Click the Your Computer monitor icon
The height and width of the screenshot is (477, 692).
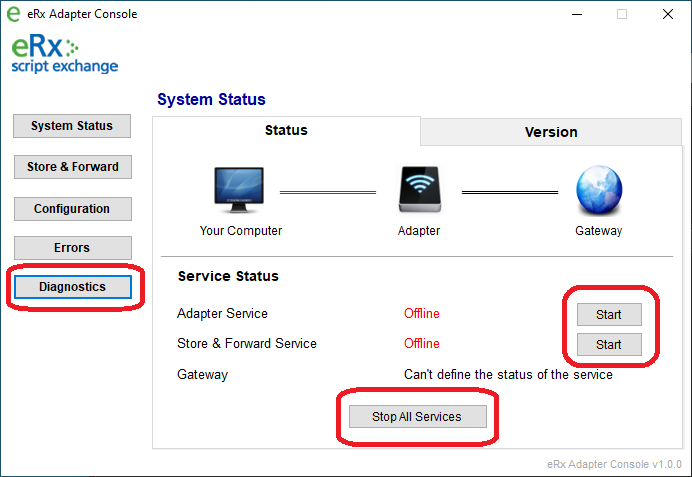click(239, 190)
